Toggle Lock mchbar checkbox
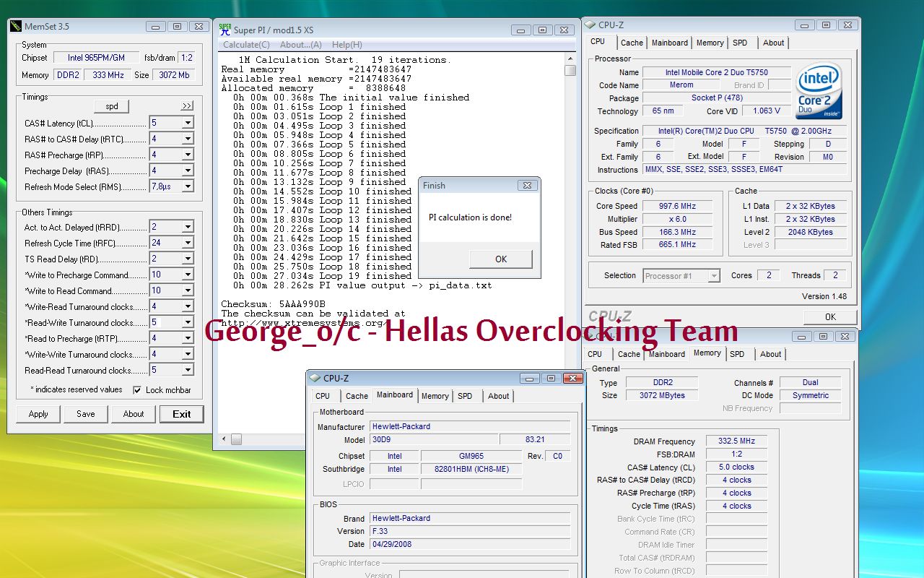Screen dimensions: 924x578 click(137, 390)
